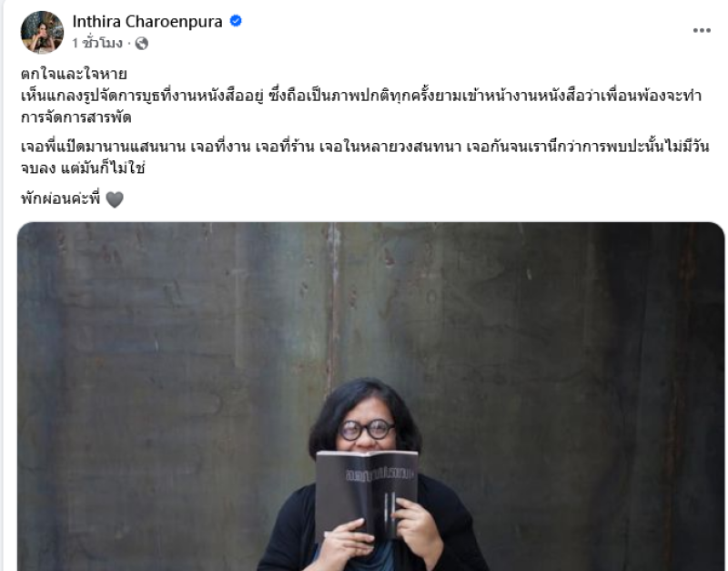Click the 1 ชั่วโมง timestamp link
The width and height of the screenshot is (728, 571).
(97, 43)
